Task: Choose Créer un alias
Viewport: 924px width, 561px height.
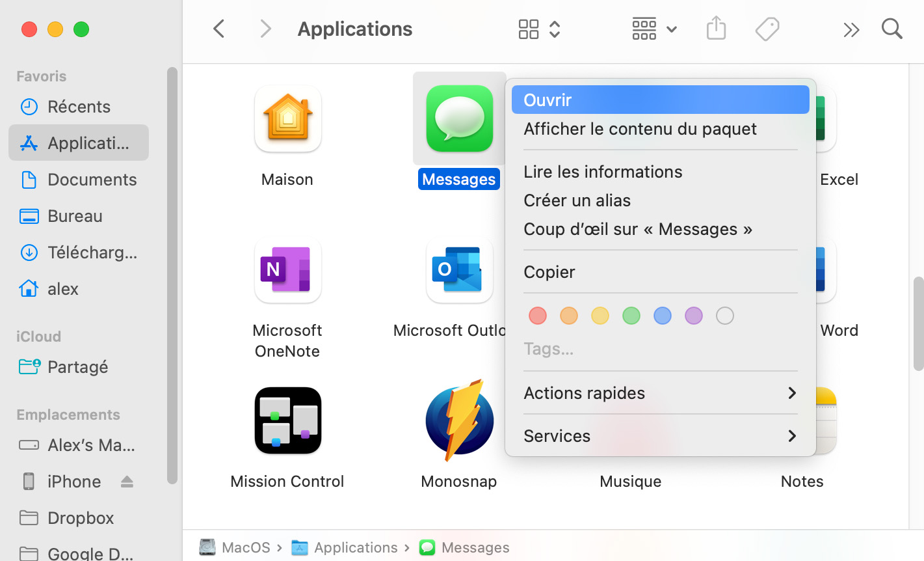Action: pyautogui.click(x=661, y=200)
